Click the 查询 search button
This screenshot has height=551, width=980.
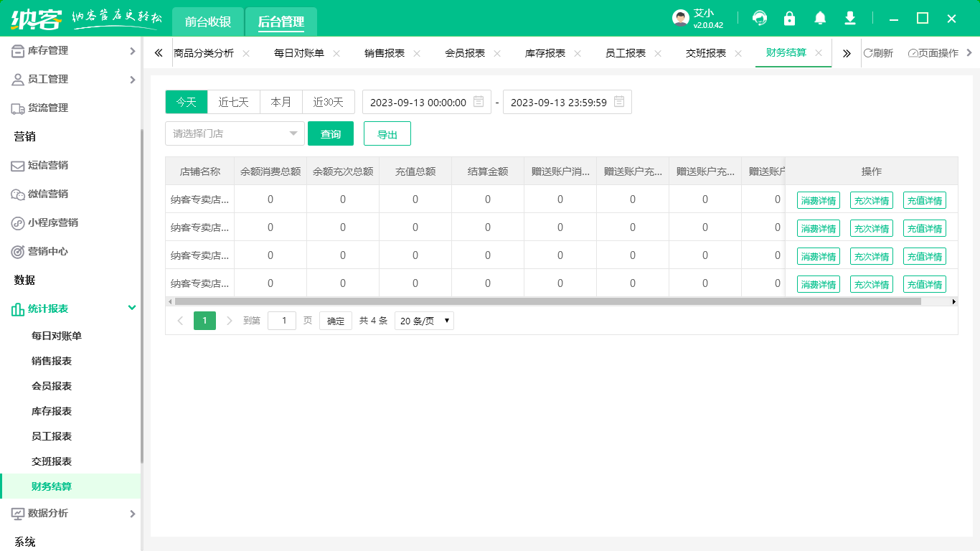pos(331,133)
